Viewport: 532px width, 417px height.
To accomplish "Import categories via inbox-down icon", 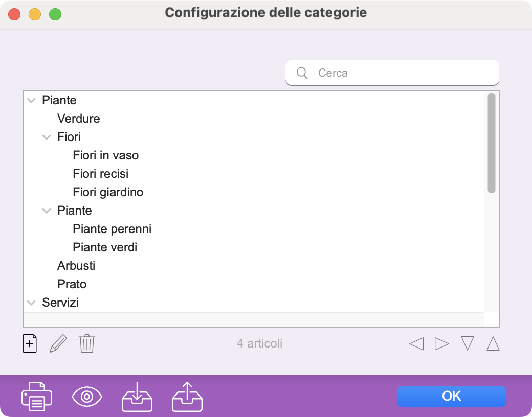I will point(137,397).
